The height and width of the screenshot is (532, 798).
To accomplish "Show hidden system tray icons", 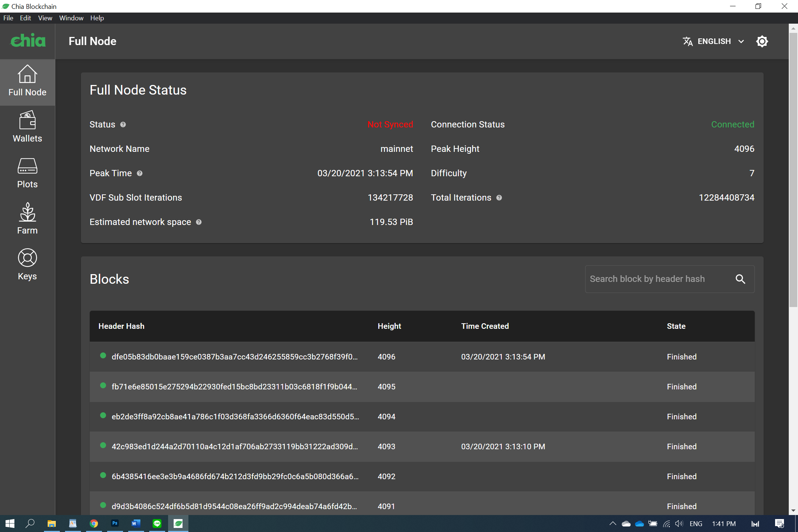I will click(x=613, y=524).
